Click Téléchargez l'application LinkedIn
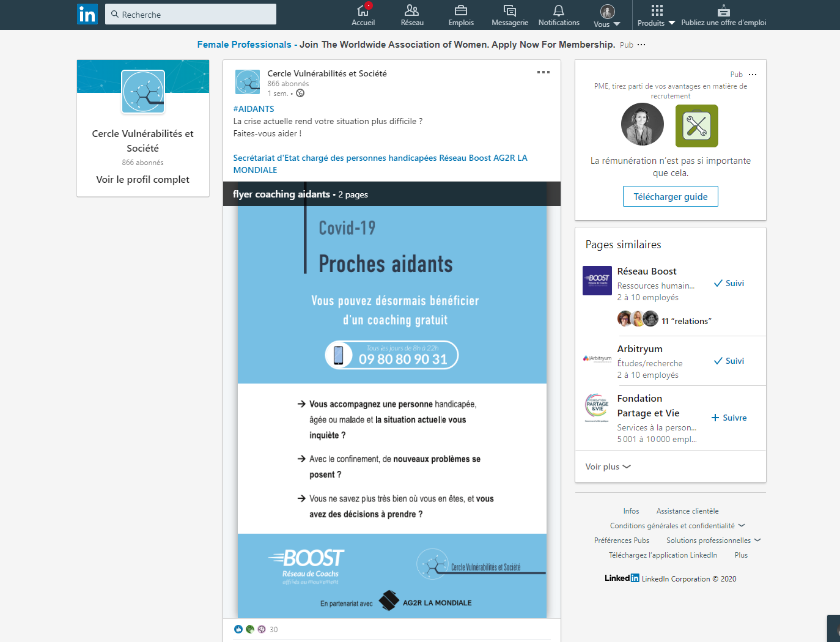This screenshot has width=840, height=642. 663,555
